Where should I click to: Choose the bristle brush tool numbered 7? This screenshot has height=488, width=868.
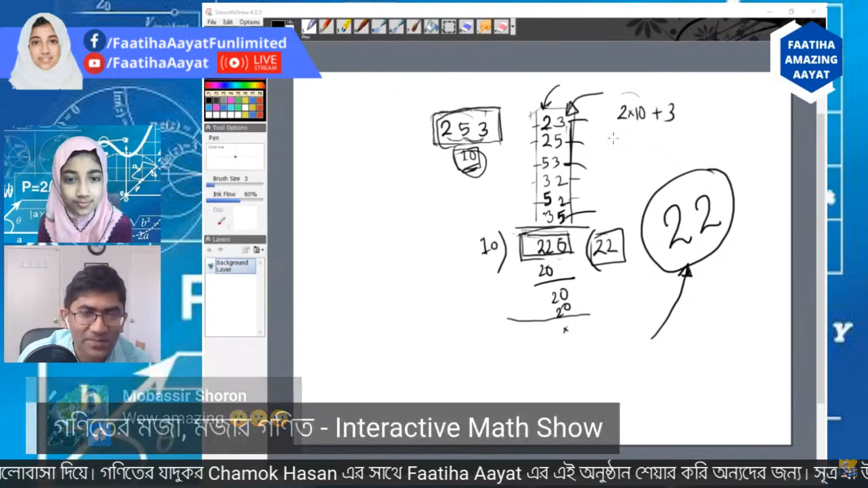[x=414, y=26]
